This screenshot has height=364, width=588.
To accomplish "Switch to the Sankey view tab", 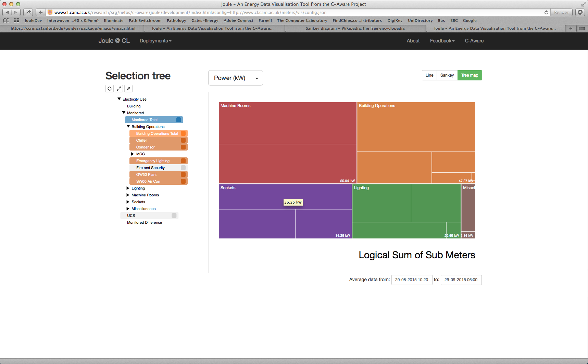I will [x=447, y=75].
